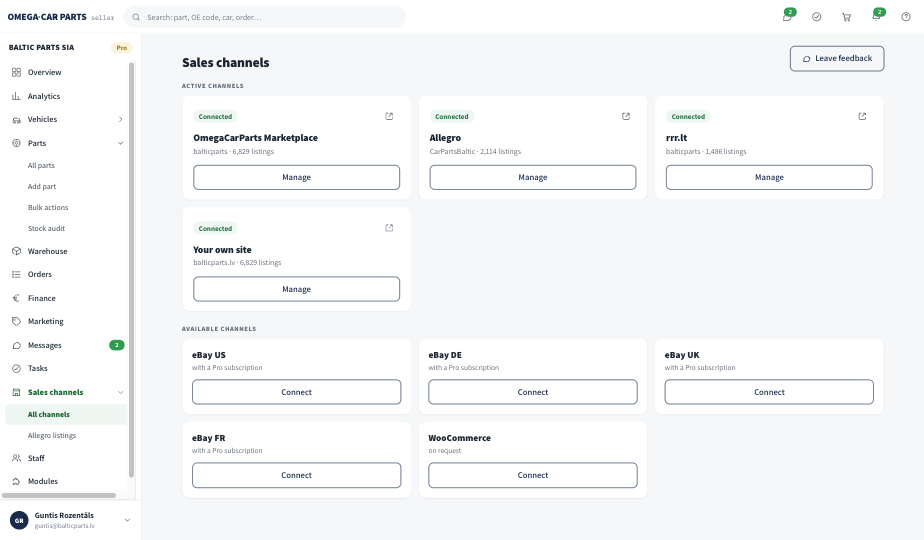Open Add part submenu item
The width and height of the screenshot is (924, 540).
tap(42, 186)
